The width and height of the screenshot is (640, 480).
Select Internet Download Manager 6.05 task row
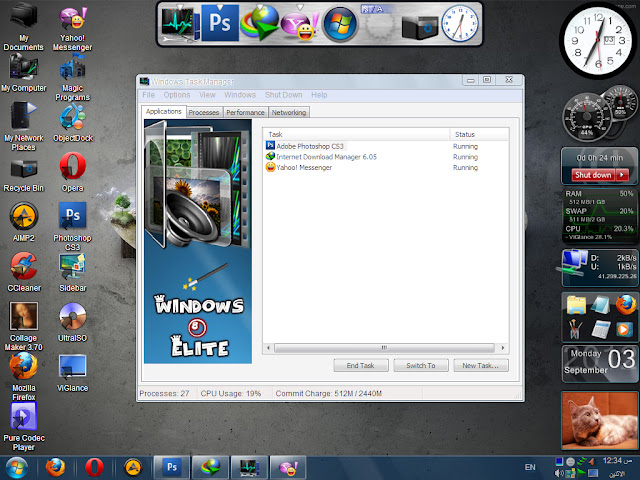(x=386, y=157)
